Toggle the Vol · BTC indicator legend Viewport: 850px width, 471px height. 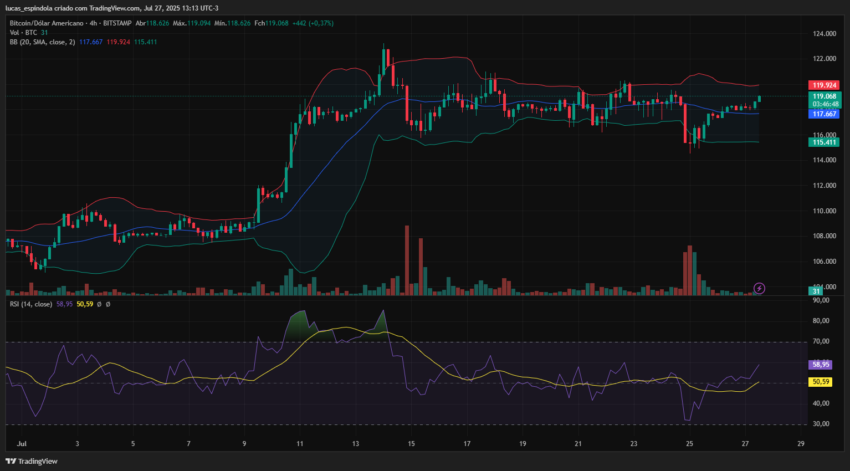tap(23, 33)
